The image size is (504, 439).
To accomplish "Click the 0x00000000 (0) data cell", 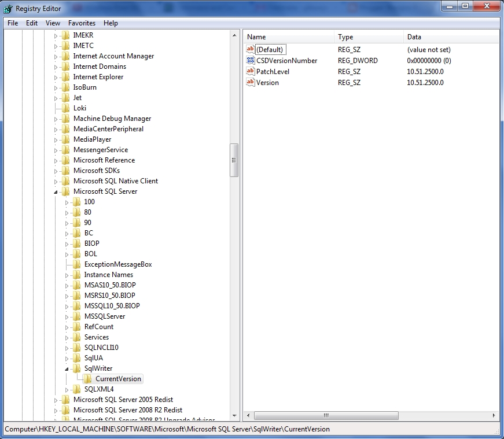I will [429, 61].
